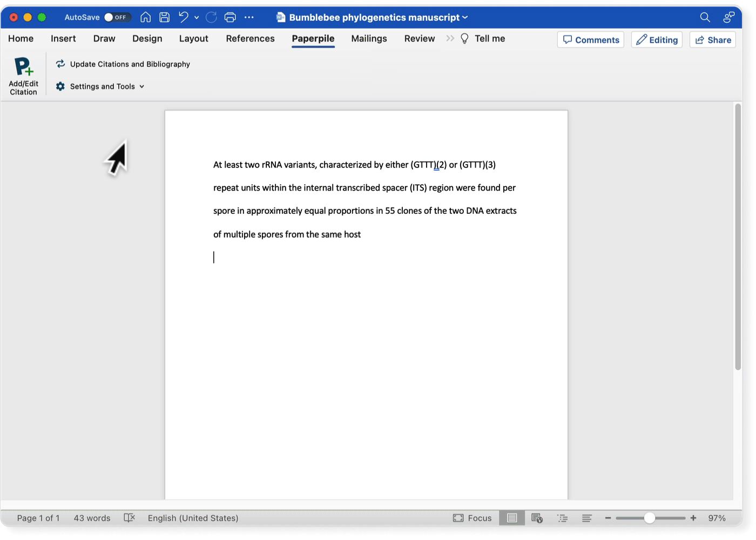The image size is (756, 540).
Task: Toggle the AutoSave switch
Action: [x=117, y=17]
